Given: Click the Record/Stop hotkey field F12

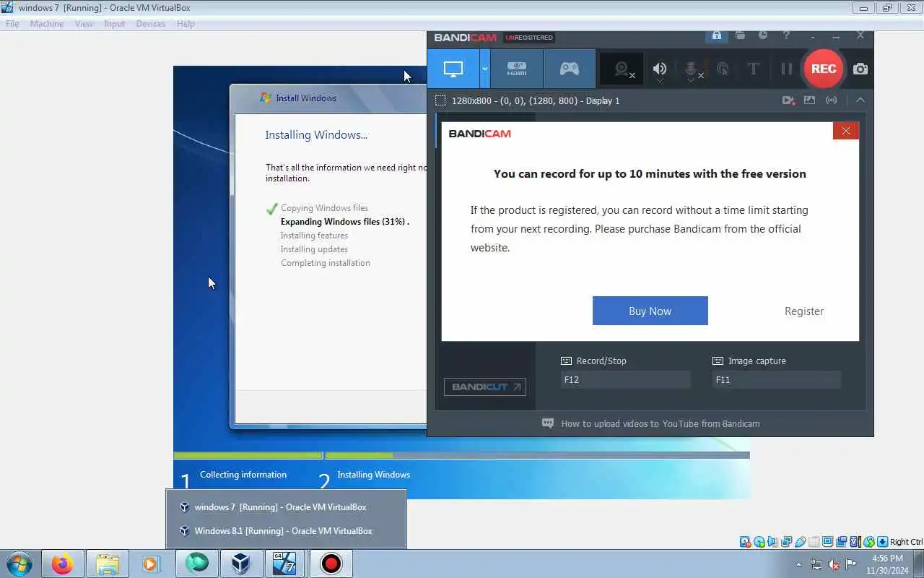Looking at the screenshot, I should 626,379.
